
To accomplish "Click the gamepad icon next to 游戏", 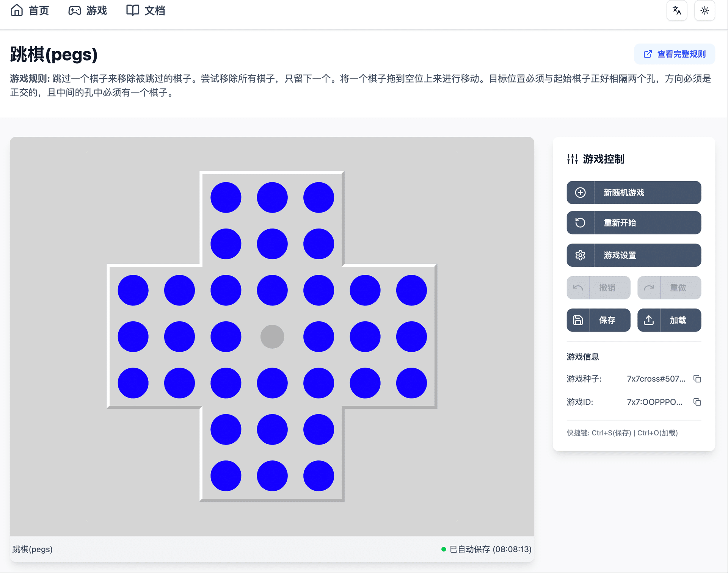I will tap(74, 10).
